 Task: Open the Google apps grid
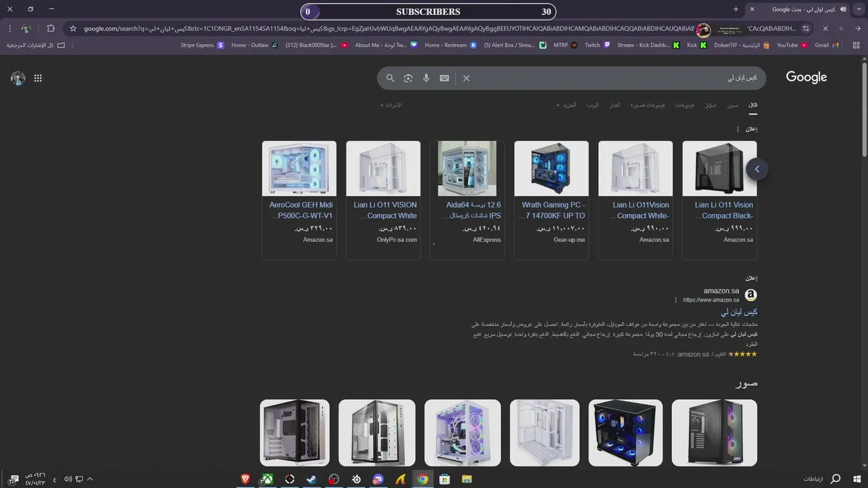coord(38,78)
